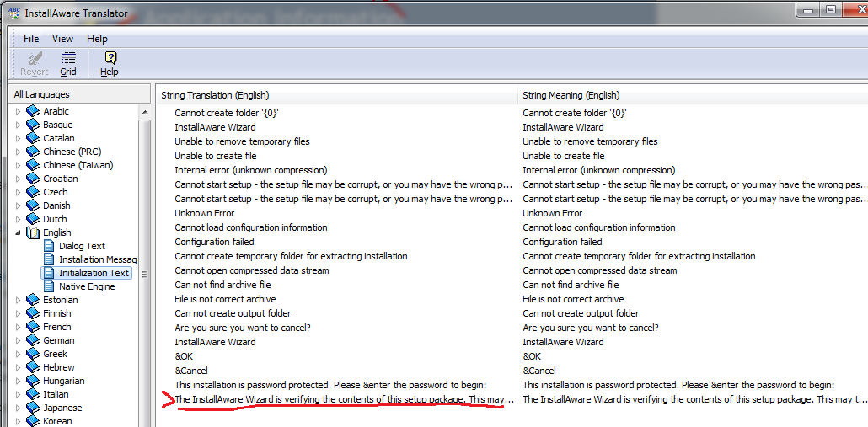The image size is (868, 427).
Task: Click the Estonian book icon
Action: [x=33, y=300]
